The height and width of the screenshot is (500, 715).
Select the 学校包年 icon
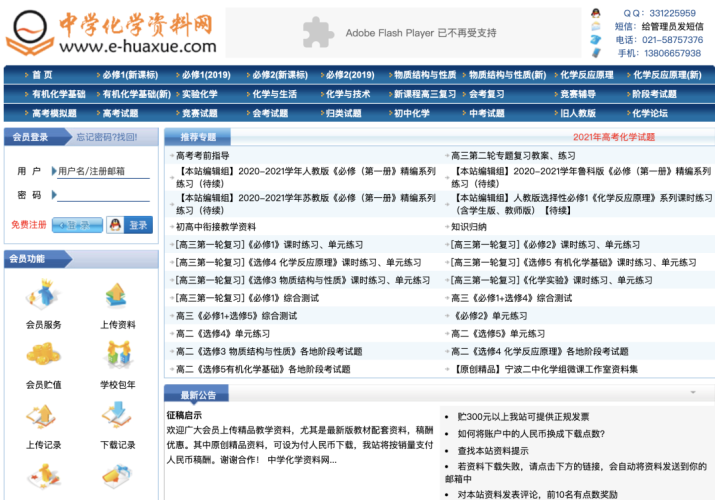[x=117, y=356]
